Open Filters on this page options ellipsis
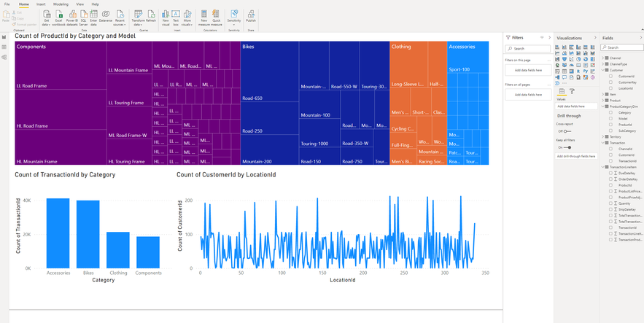 pyautogui.click(x=548, y=61)
